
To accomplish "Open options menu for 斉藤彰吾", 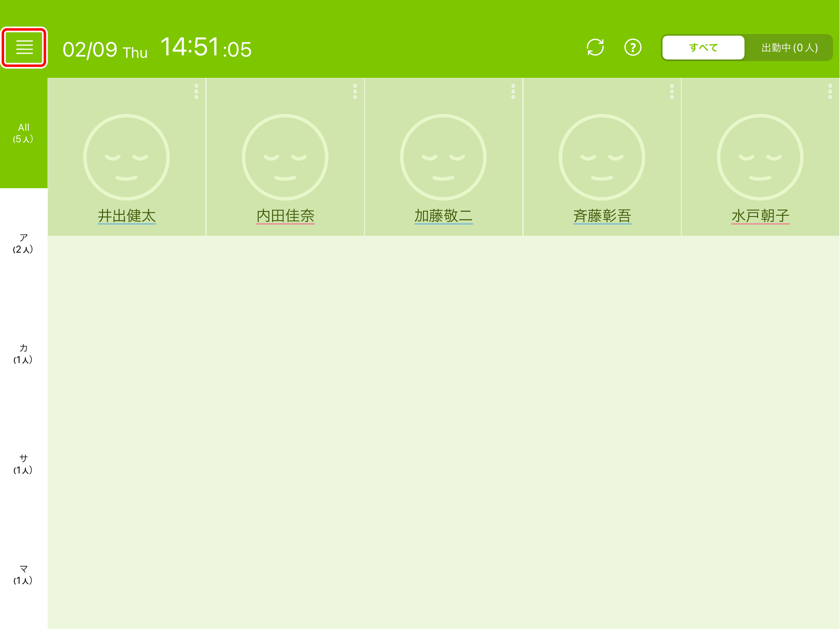I will tap(672, 91).
